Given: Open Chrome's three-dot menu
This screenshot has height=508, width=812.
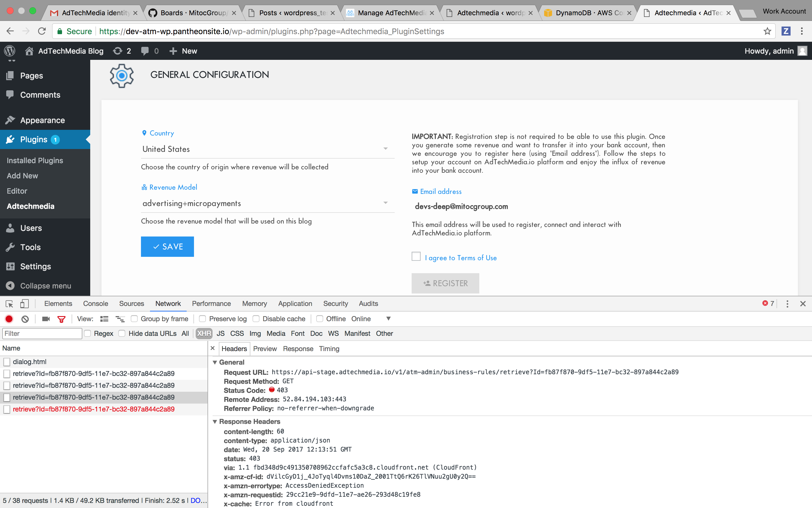Looking at the screenshot, I should click(x=802, y=31).
